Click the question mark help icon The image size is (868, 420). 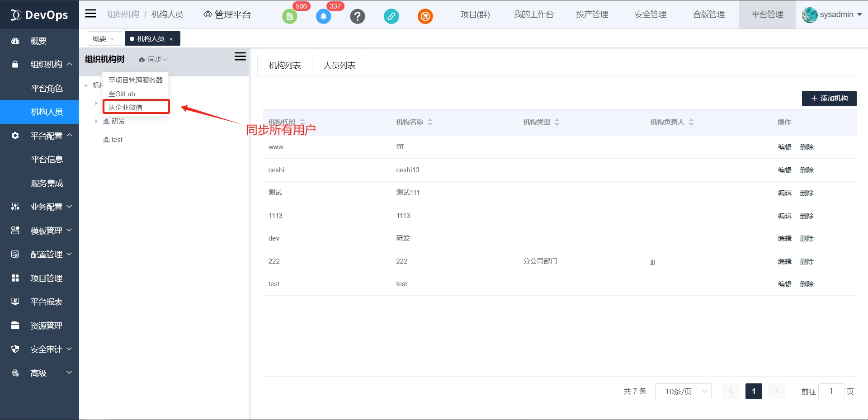point(357,17)
